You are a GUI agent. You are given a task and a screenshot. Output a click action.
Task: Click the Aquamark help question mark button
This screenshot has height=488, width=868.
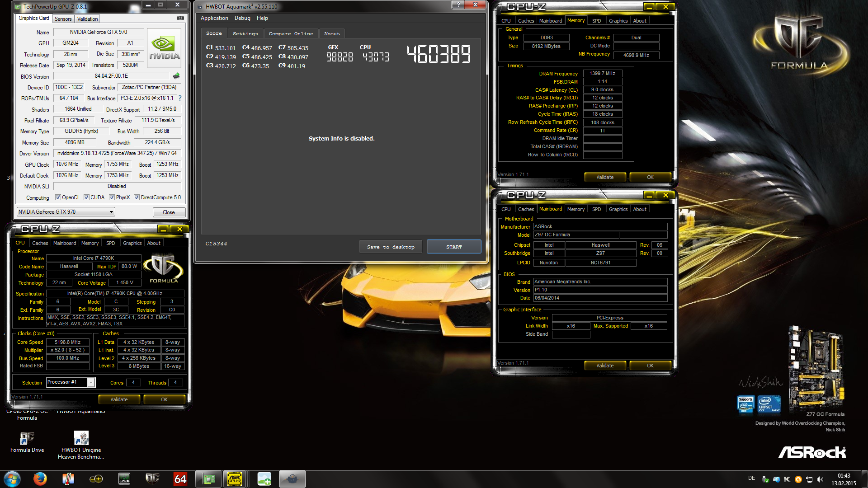[458, 5]
